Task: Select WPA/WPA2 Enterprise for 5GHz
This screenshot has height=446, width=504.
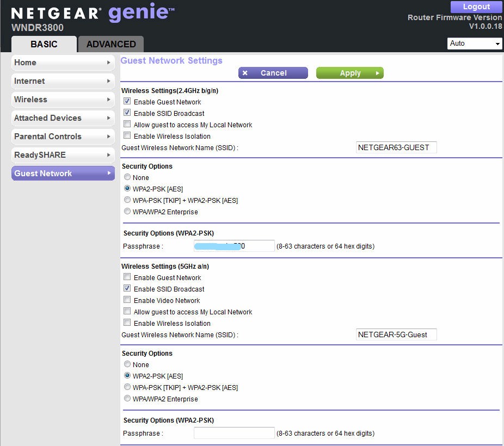Action: pyautogui.click(x=127, y=399)
